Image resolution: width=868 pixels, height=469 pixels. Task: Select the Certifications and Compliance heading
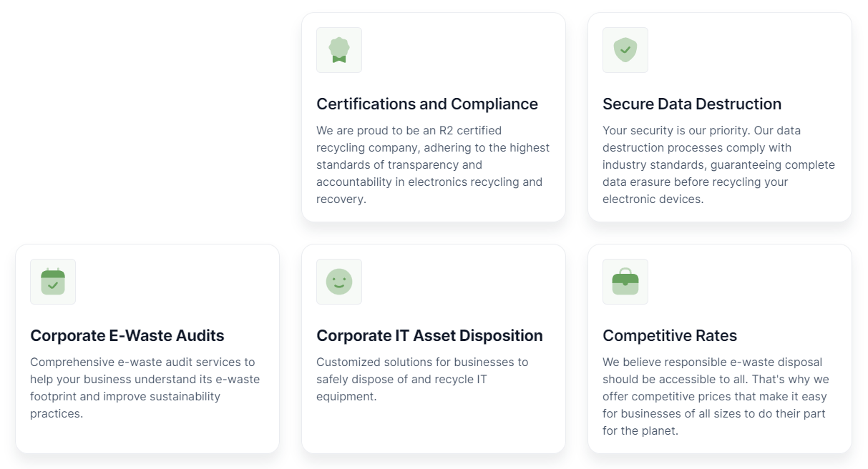pos(427,104)
